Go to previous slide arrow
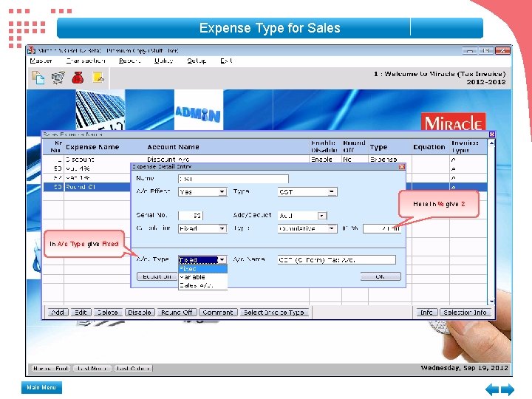Viewport: 532px width, 399px height. click(x=492, y=389)
